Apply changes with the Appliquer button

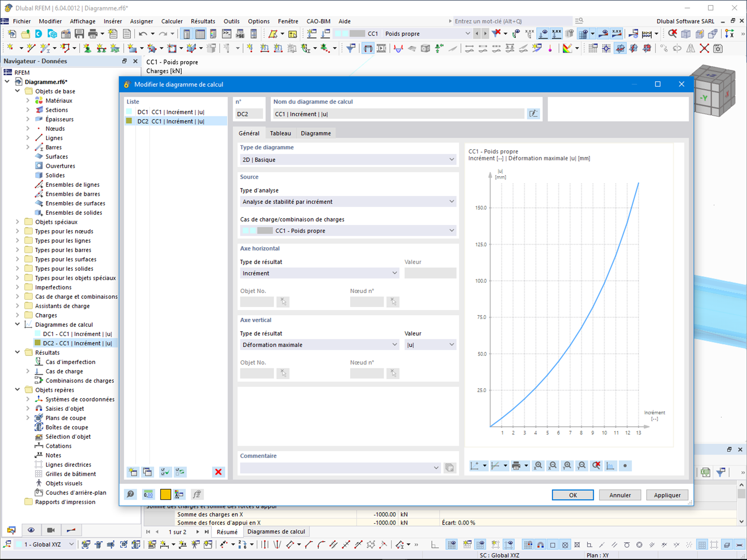point(667,495)
